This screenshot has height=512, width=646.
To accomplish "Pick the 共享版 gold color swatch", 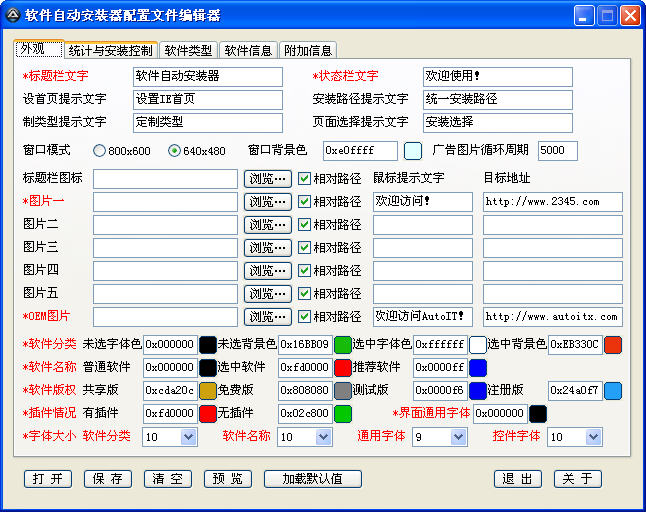I will coord(208,391).
